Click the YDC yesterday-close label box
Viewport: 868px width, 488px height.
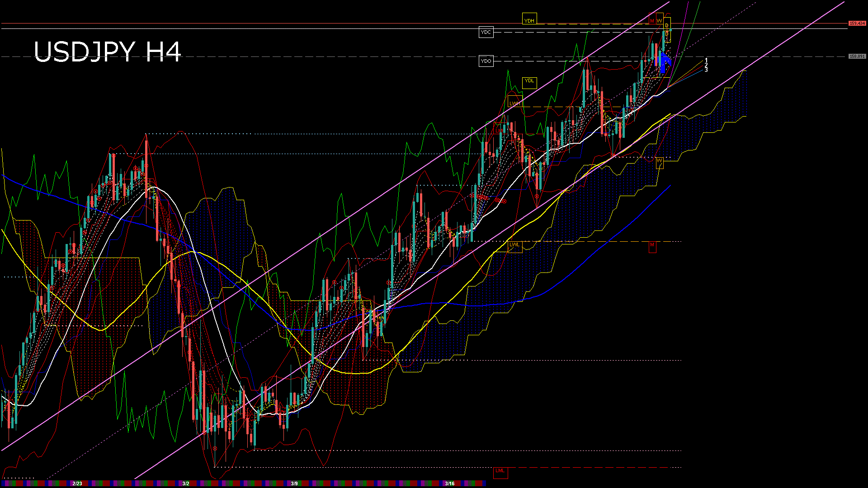point(486,32)
